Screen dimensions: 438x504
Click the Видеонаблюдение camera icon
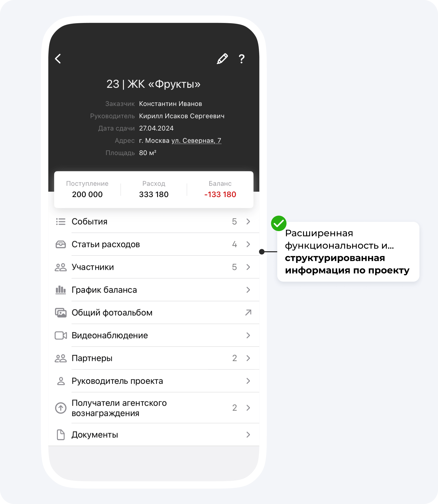pyautogui.click(x=61, y=335)
